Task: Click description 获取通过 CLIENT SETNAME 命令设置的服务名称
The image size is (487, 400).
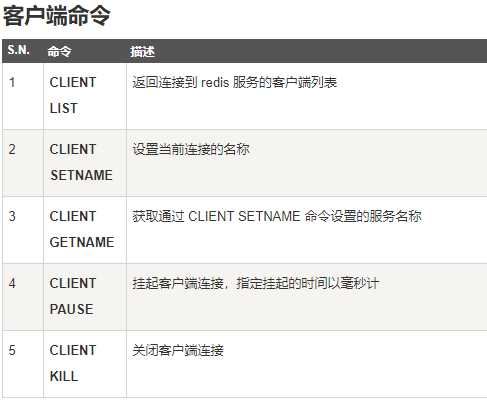Action: coord(277,216)
